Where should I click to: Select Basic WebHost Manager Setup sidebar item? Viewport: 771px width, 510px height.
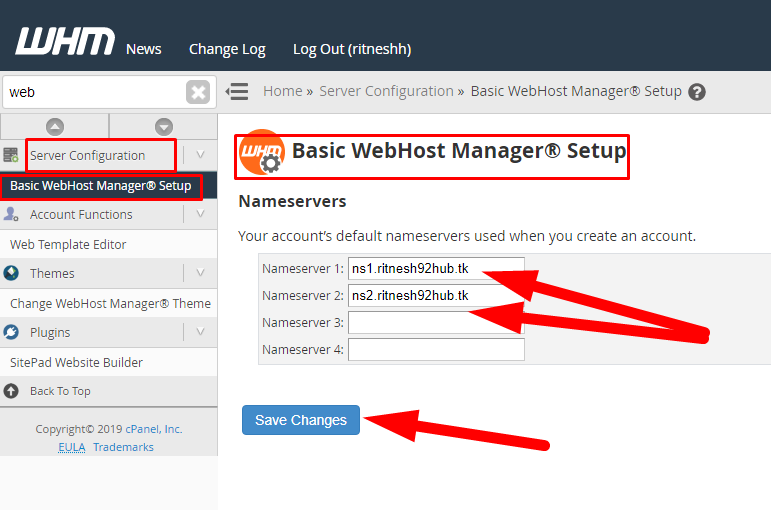tap(100, 186)
